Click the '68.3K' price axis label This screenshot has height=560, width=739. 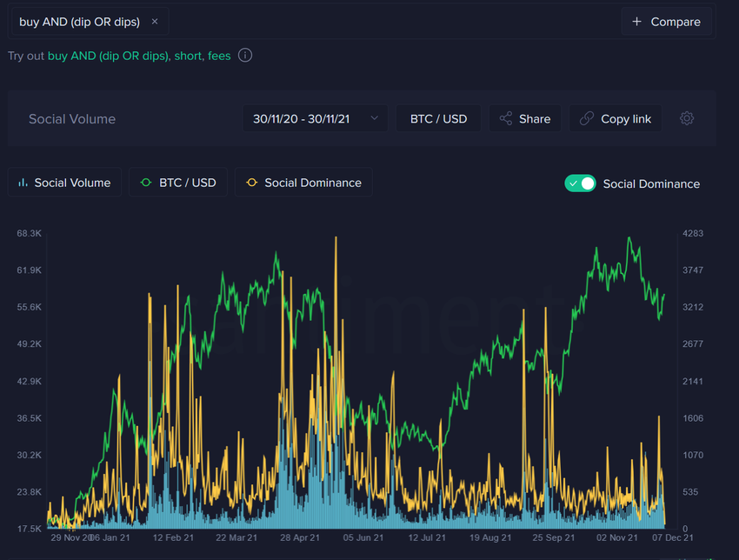pos(29,233)
